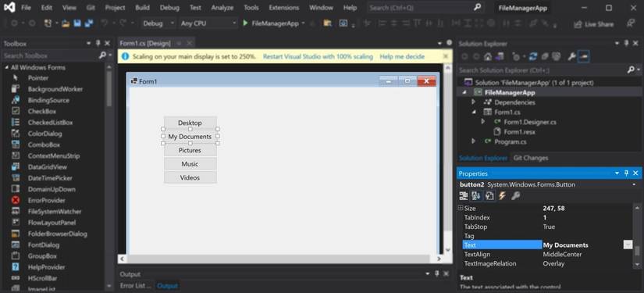
Task: Click the designer horizontal scrollbar right arrow
Action: coord(439,259)
